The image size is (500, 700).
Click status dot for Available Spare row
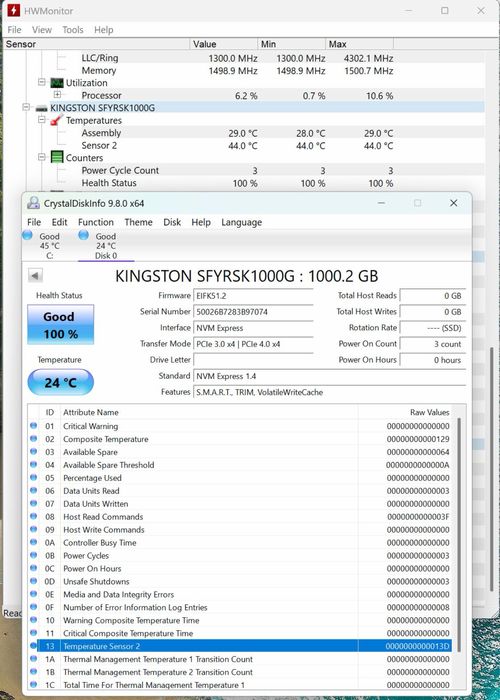coord(33,451)
